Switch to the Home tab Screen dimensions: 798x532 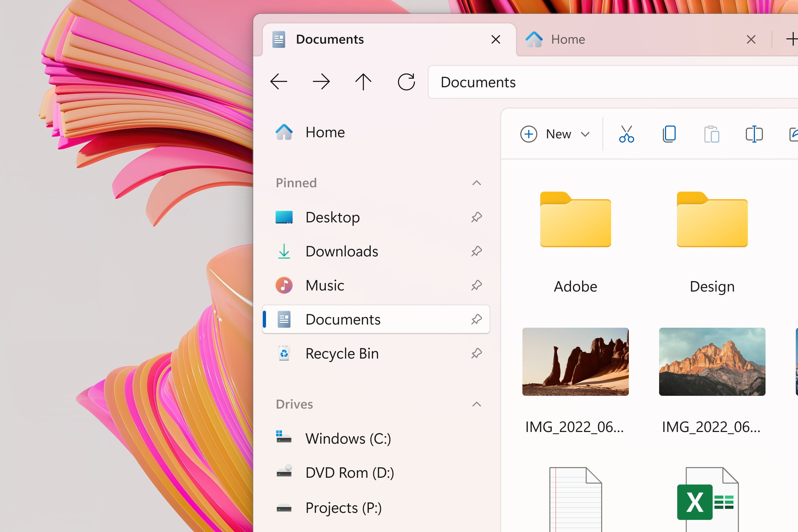tap(568, 39)
